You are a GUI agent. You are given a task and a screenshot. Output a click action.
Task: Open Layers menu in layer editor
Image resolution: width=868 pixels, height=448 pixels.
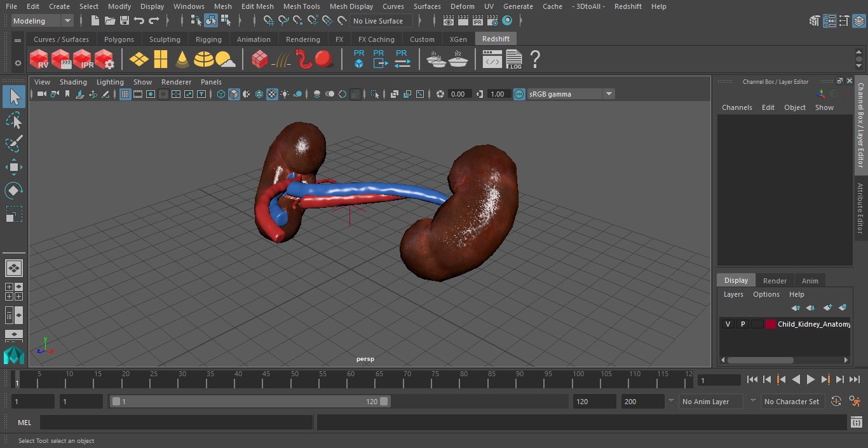tap(733, 294)
